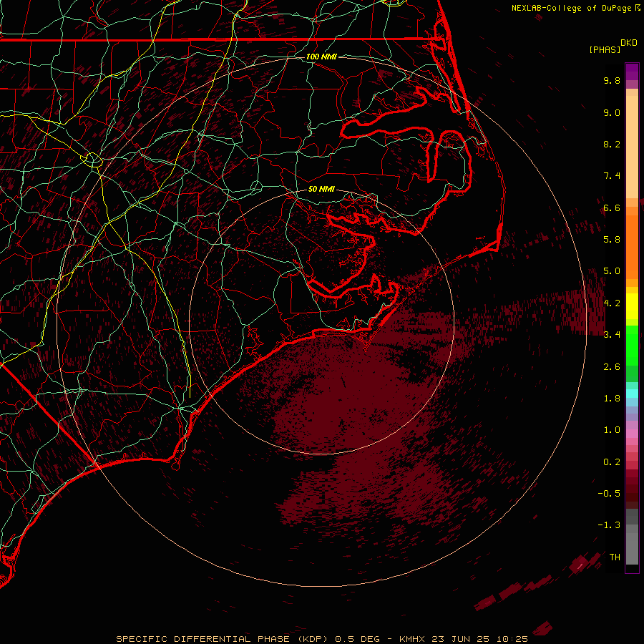Click the DKD label above the color bar

coord(629,43)
